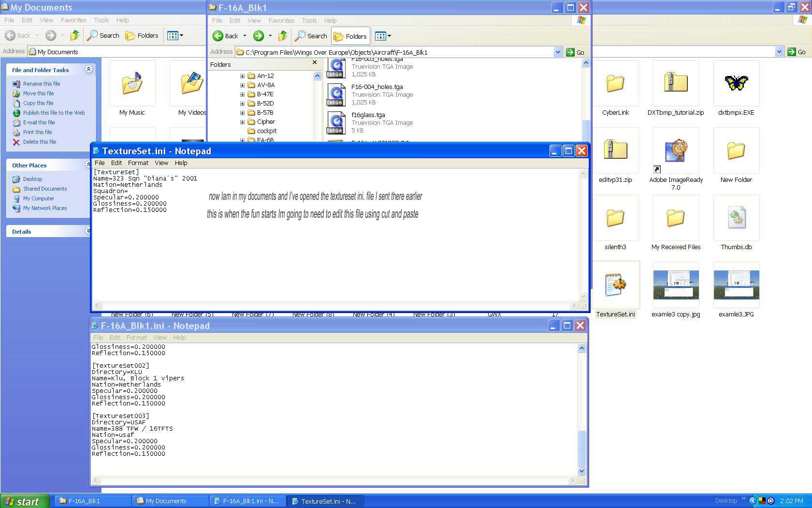Open CyberLink folder icon
812x508 pixels.
(x=615, y=83)
